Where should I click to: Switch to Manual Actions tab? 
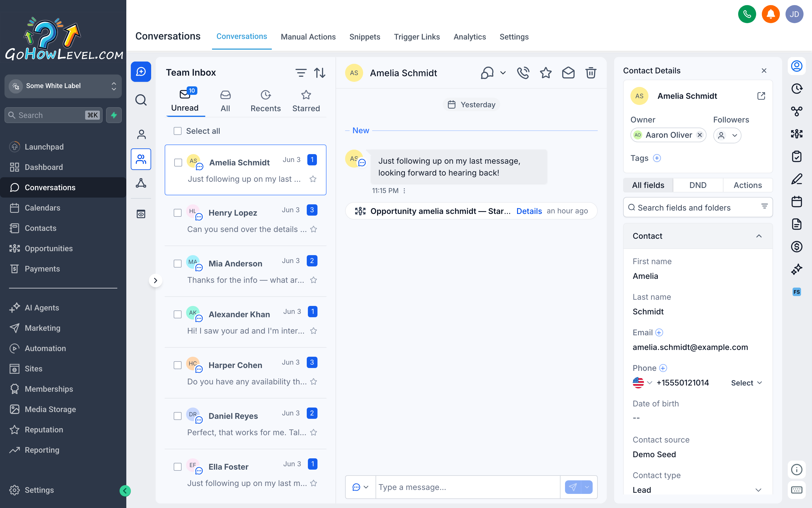(308, 37)
